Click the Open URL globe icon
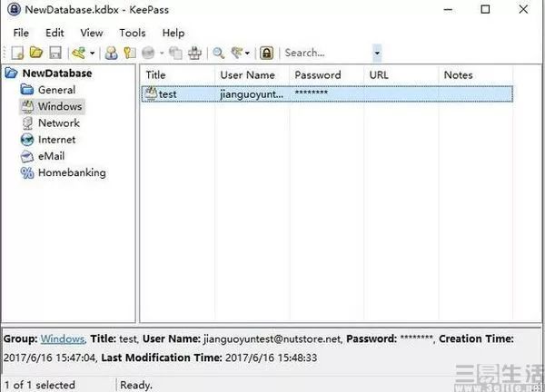Image resolution: width=545 pixels, height=392 pixels. (148, 53)
